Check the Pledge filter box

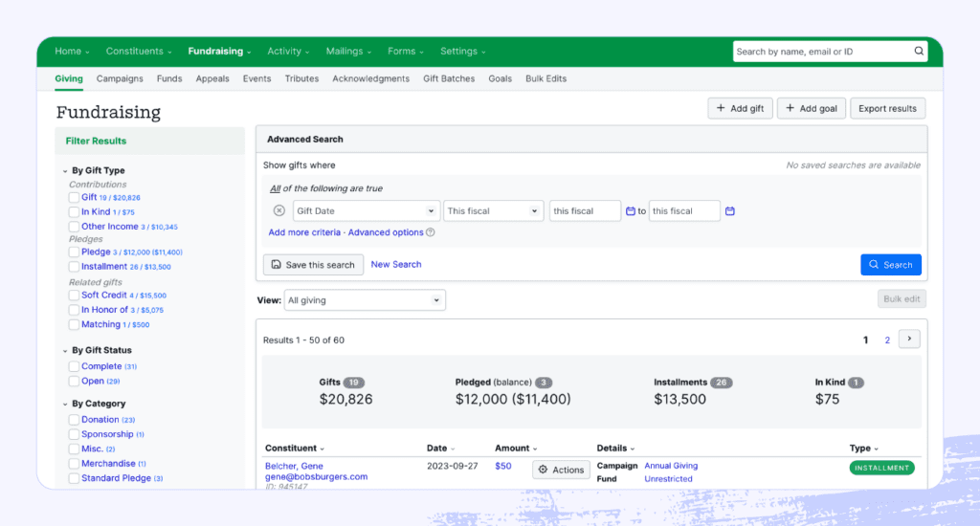[74, 252]
